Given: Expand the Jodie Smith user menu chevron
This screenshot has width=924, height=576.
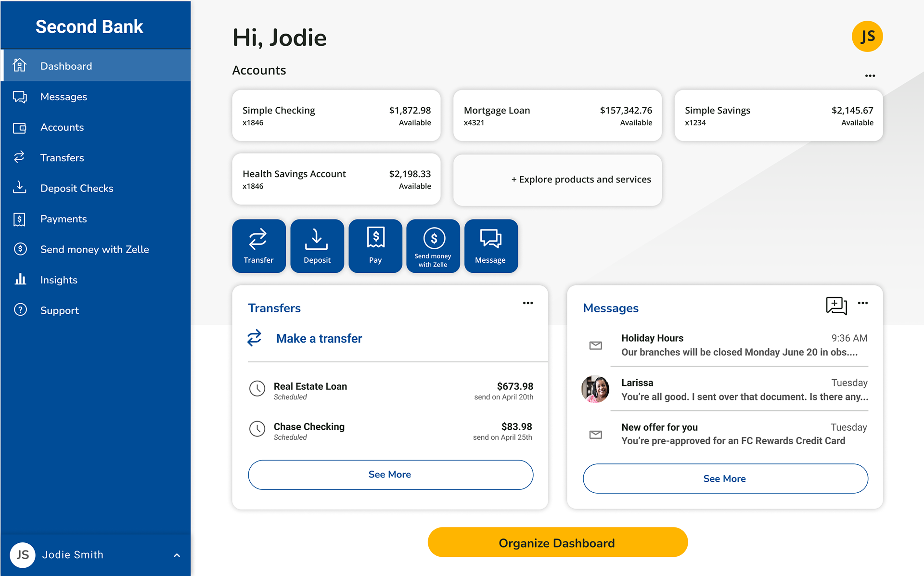Looking at the screenshot, I should pyautogui.click(x=177, y=555).
